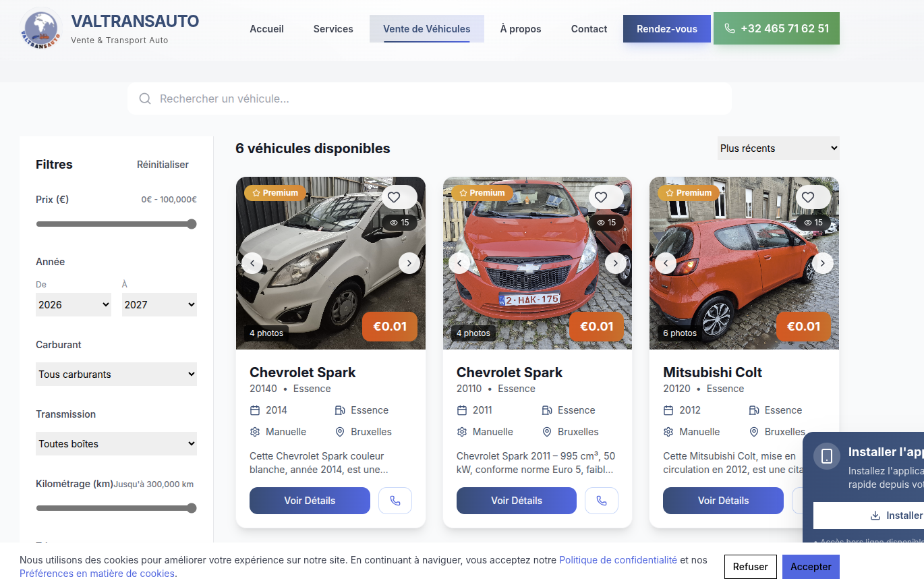Click '4 photos' label on white Spark
924x583 pixels.
click(266, 333)
